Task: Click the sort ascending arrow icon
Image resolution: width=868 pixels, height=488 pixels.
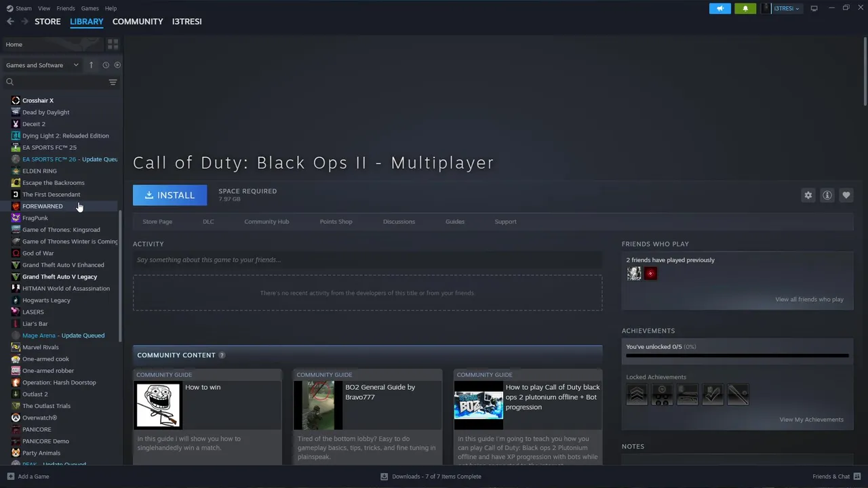Action: click(x=91, y=65)
